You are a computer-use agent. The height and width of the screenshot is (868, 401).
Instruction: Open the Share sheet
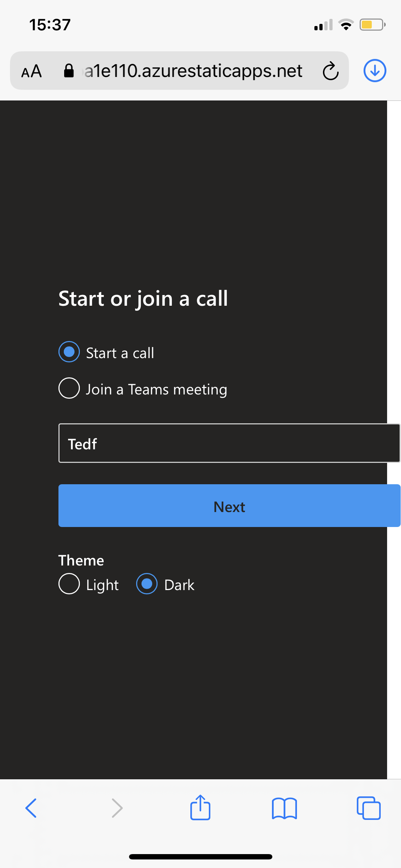[200, 808]
